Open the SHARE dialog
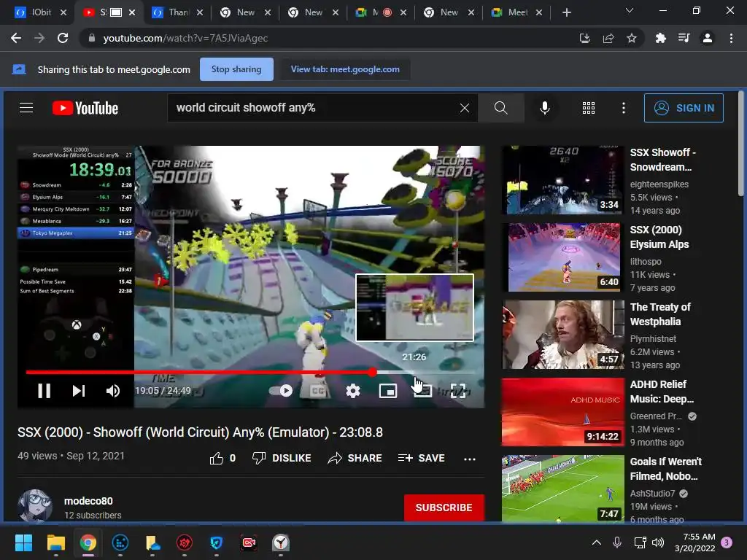The height and width of the screenshot is (560, 747). pos(355,458)
